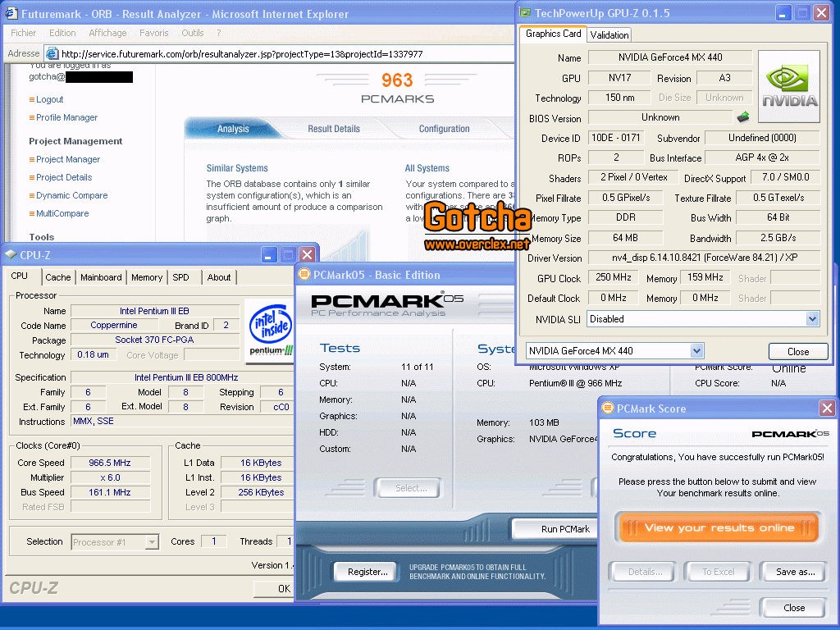Open the Memory tab in CPU-Z
840x630 pixels.
click(147, 277)
